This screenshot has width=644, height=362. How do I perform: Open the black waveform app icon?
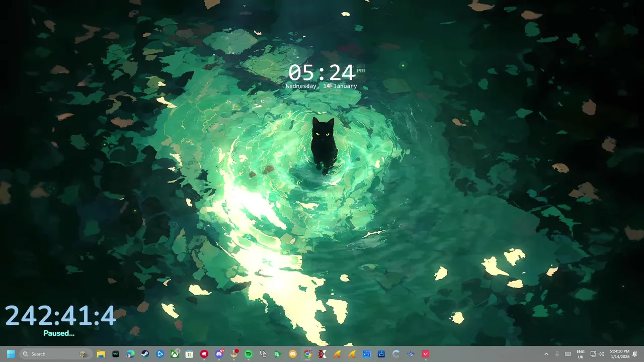tap(116, 354)
